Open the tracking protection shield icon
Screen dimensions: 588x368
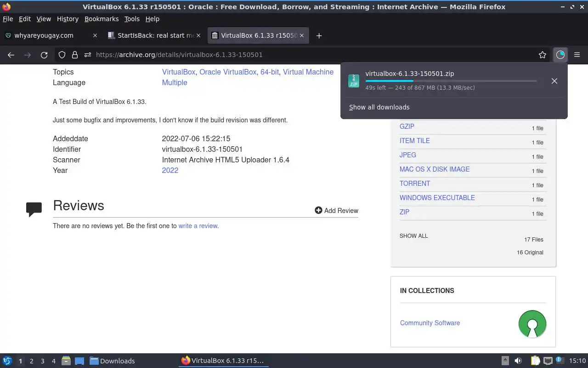click(x=62, y=55)
